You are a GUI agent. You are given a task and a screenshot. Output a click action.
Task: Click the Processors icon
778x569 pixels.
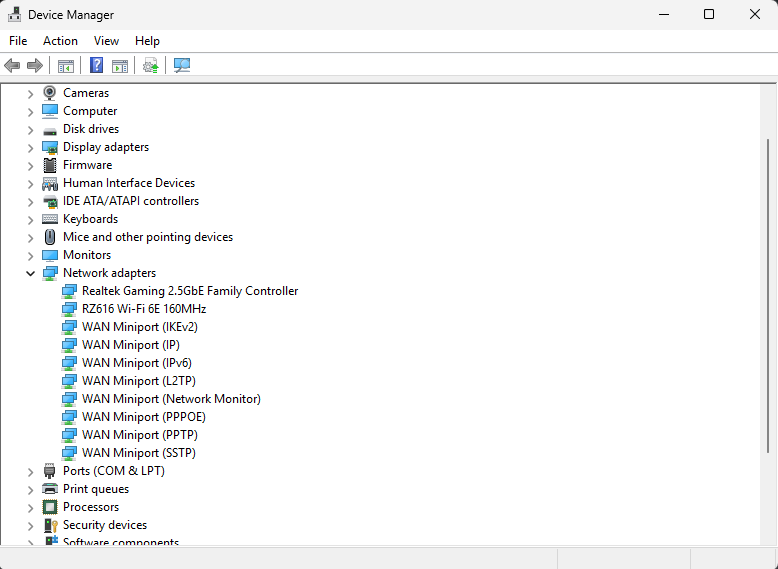click(x=50, y=507)
